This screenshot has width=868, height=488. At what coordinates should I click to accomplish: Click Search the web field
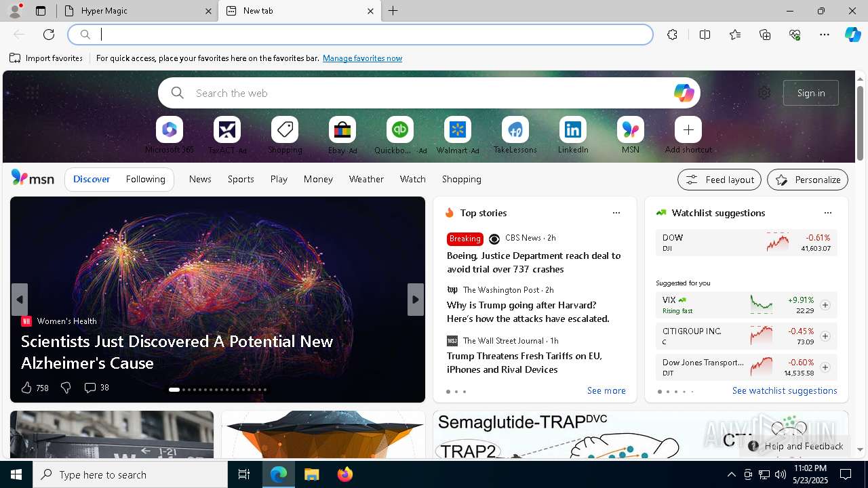click(429, 93)
